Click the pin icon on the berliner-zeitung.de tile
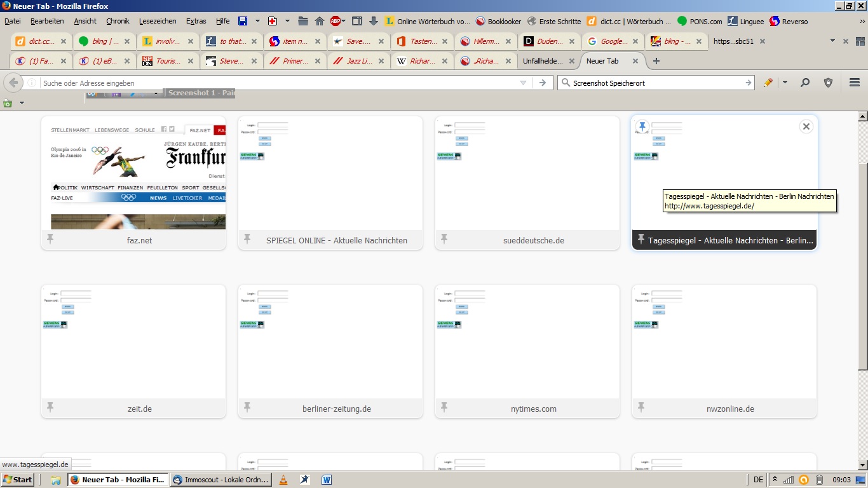Image resolution: width=868 pixels, height=488 pixels. tap(247, 407)
